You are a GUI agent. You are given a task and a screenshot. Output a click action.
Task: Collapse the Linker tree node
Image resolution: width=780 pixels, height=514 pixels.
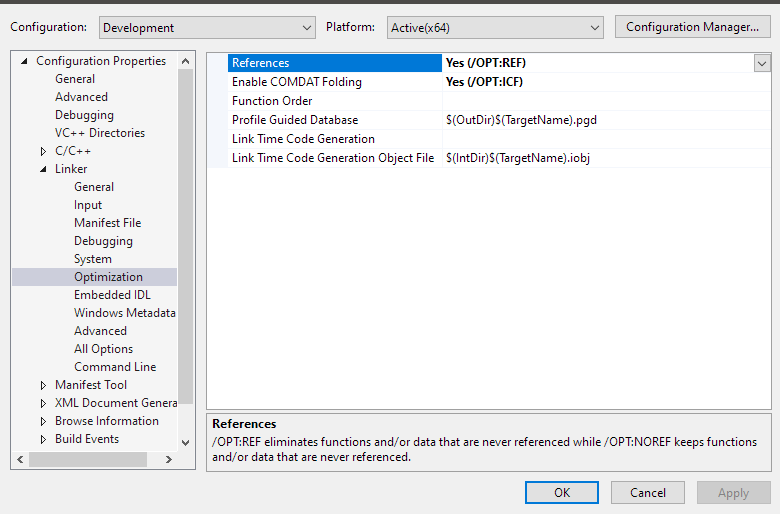pos(43,169)
